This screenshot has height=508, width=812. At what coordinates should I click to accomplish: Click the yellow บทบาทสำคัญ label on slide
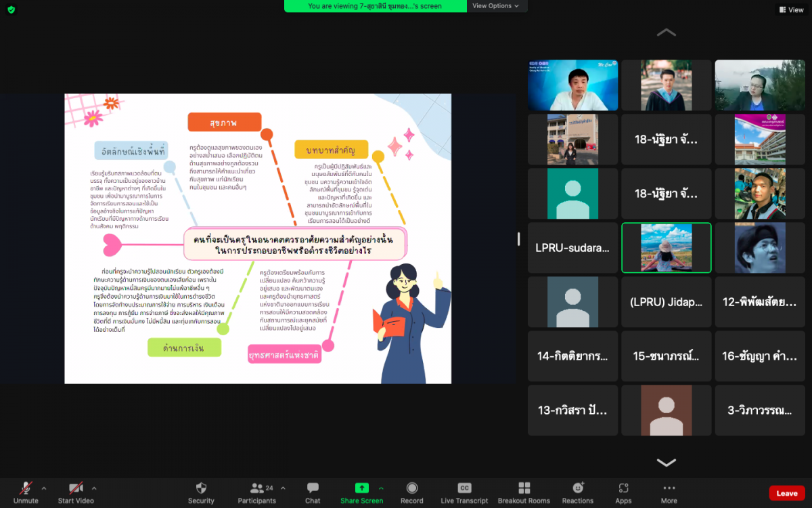(332, 149)
